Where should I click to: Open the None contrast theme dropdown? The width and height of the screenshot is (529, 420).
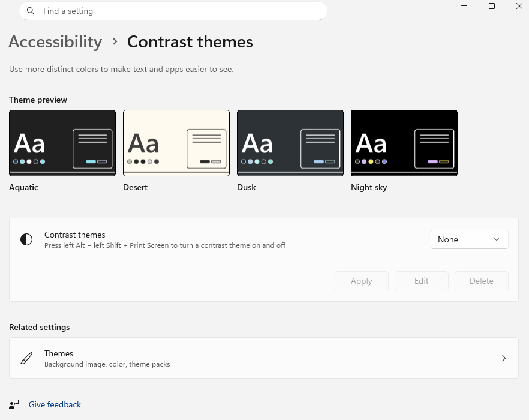tap(469, 239)
